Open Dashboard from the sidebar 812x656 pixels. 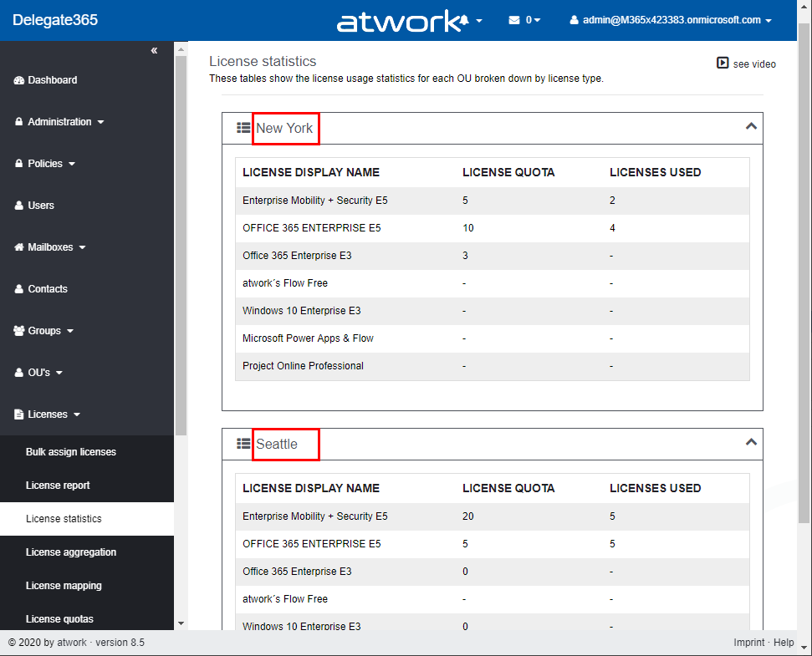52,80
